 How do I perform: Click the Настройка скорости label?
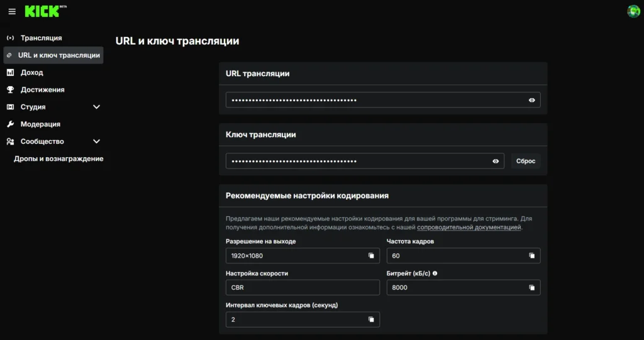257,273
